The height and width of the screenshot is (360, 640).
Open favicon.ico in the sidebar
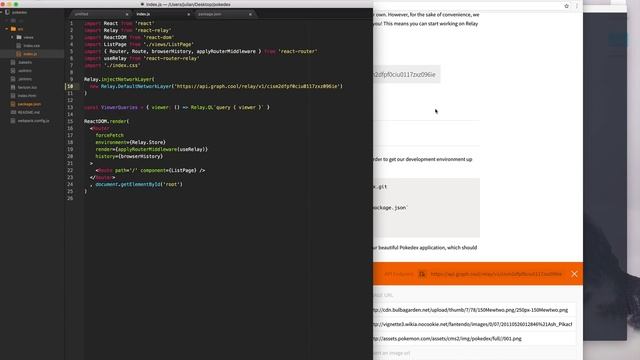(27, 87)
